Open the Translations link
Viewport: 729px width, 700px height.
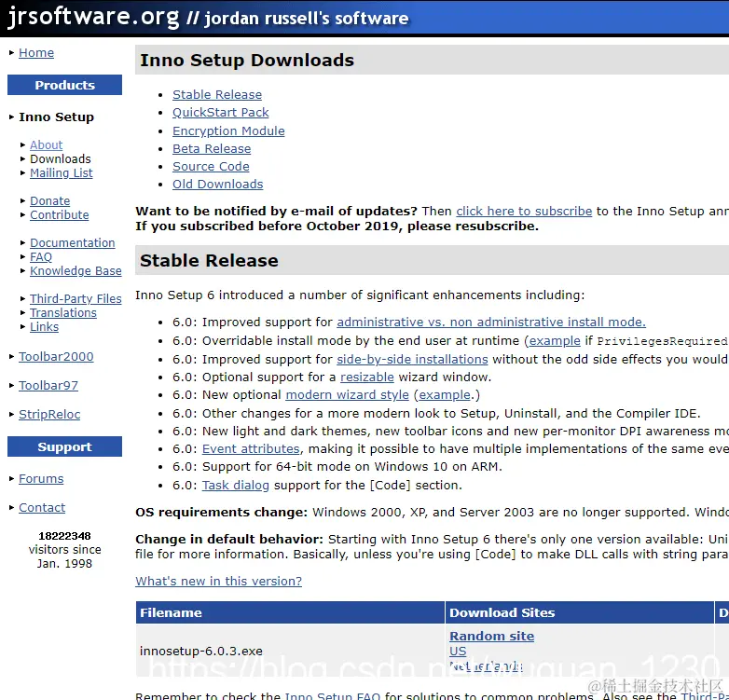pos(63,312)
